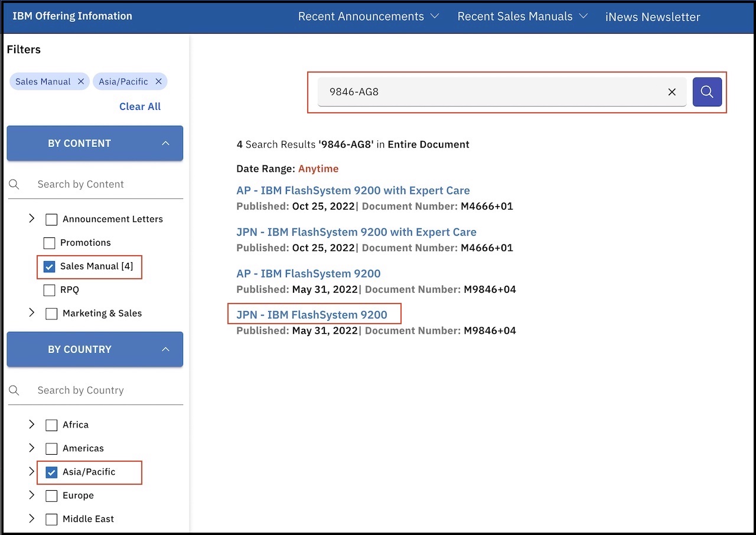
Task: Open AP - IBM FlashSystem 9200 with Expert Care
Action: [353, 190]
